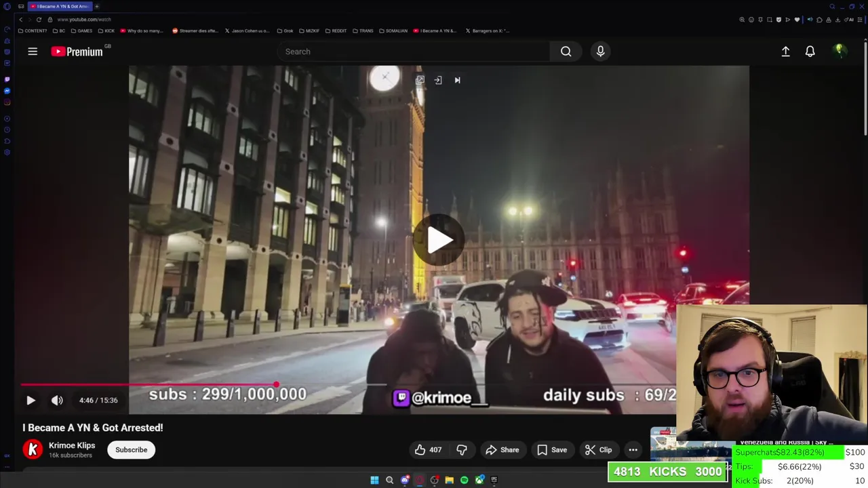Click the pop-out video icon above player
Viewport: 868px width, 488px height.
pos(420,80)
